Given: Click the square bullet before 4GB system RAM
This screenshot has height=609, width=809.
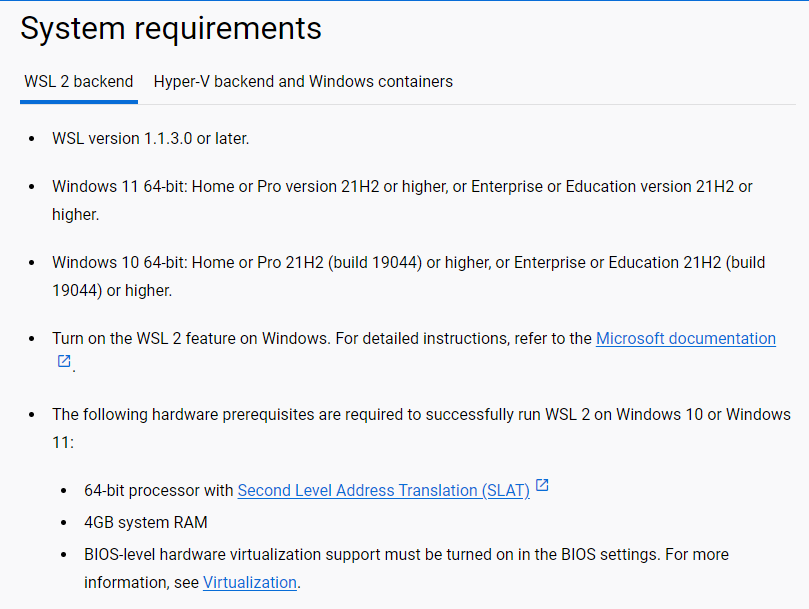Looking at the screenshot, I should [68, 523].
